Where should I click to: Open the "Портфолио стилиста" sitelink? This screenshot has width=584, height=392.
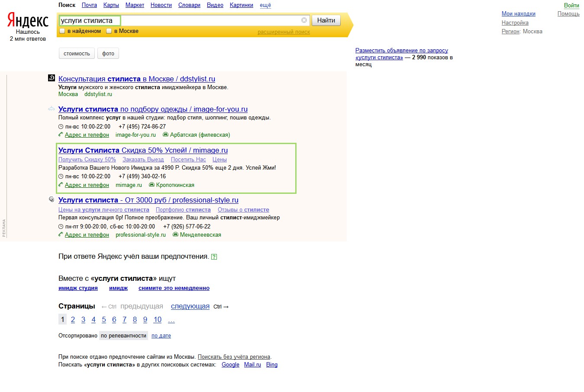coord(183,210)
